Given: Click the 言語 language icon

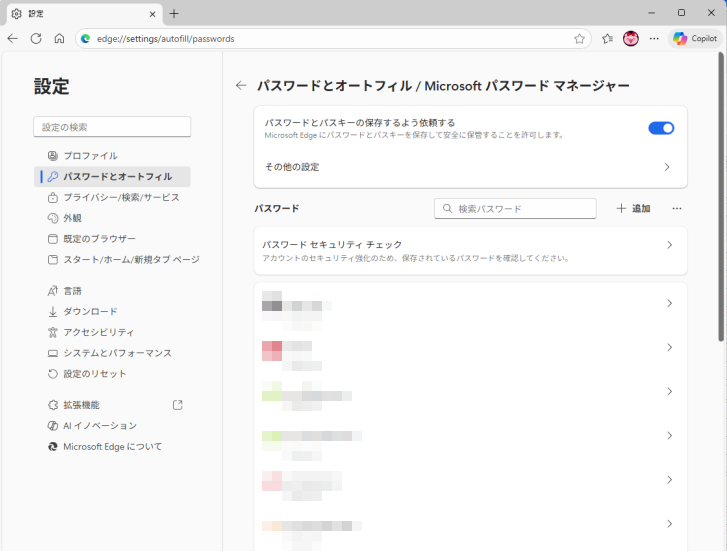Looking at the screenshot, I should (x=53, y=291).
